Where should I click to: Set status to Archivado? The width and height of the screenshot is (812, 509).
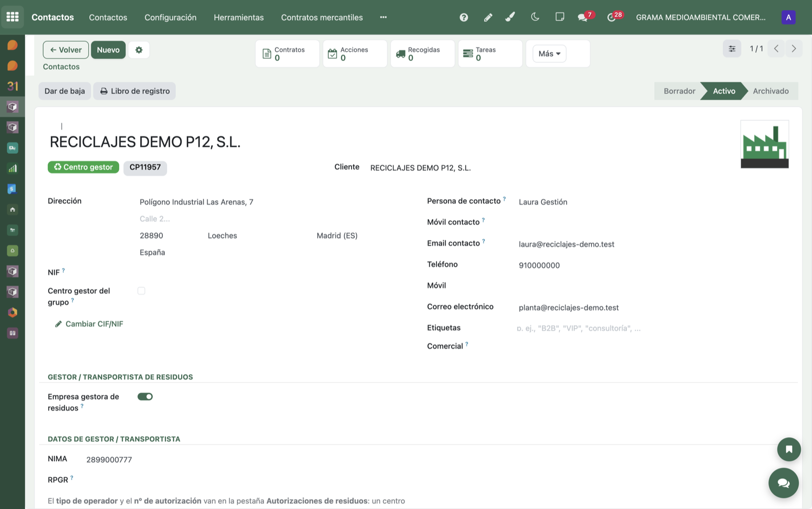pyautogui.click(x=770, y=91)
